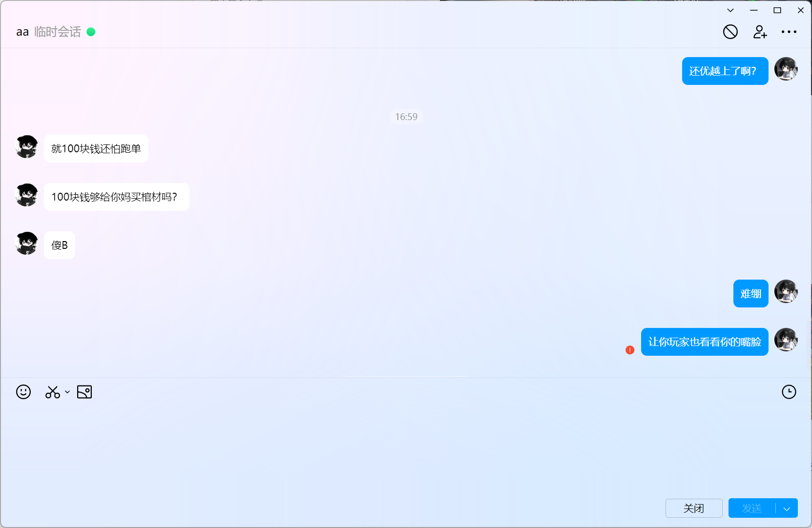Maximize the chat window
The height and width of the screenshot is (528, 812).
click(777, 10)
